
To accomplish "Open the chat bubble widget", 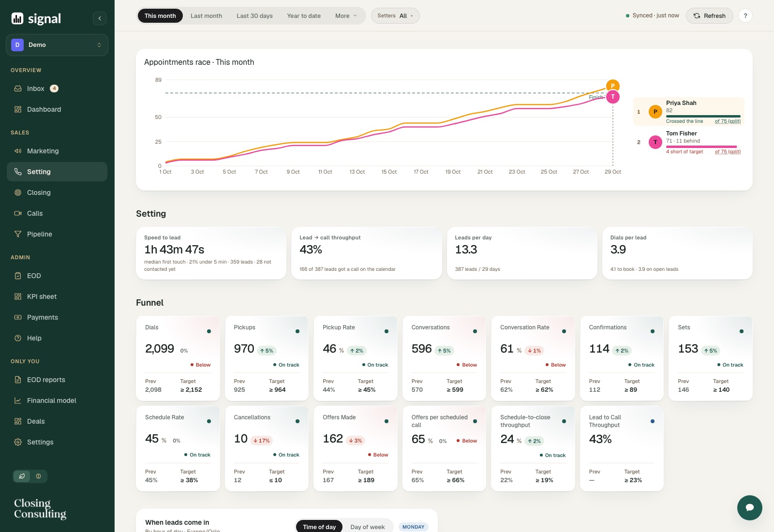I will click(750, 508).
